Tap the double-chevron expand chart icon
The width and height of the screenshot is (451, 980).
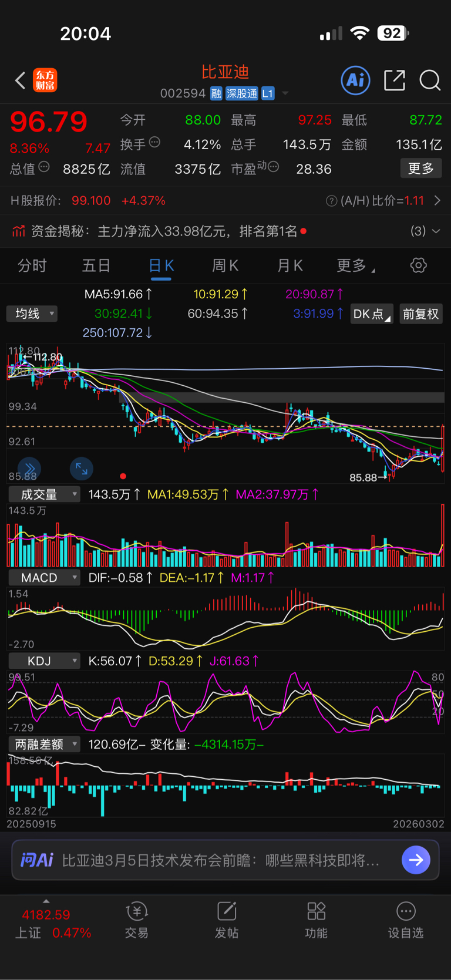point(29,468)
